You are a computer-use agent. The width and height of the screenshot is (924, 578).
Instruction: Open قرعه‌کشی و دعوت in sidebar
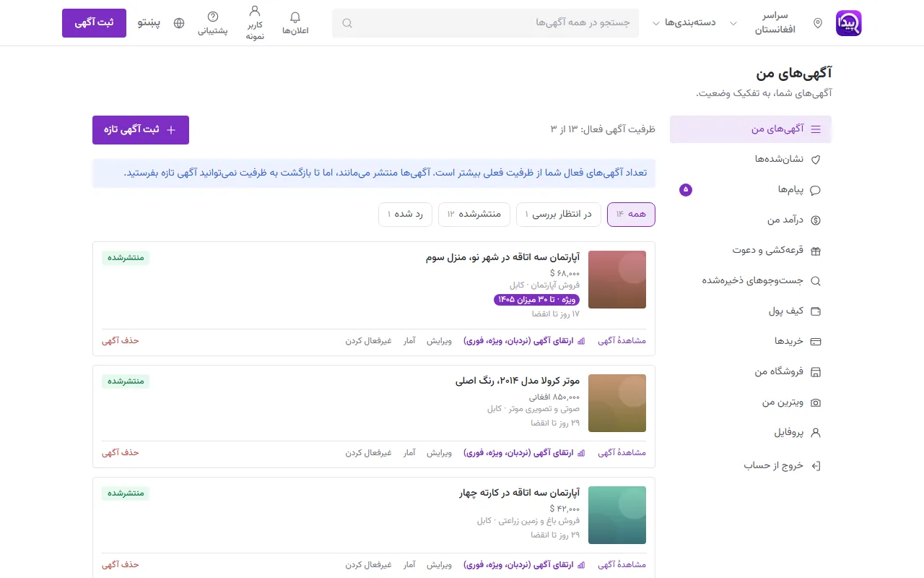(751, 250)
